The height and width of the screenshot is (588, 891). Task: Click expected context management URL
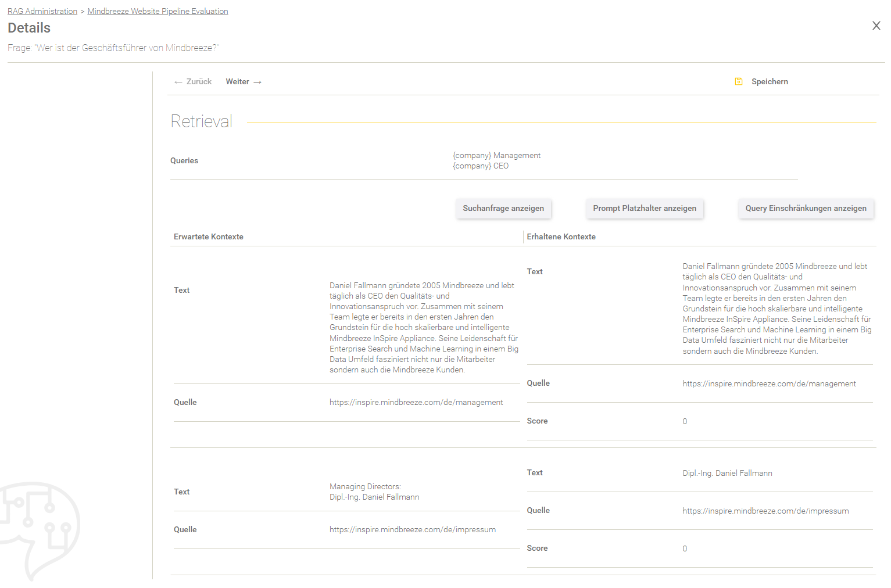coord(416,402)
